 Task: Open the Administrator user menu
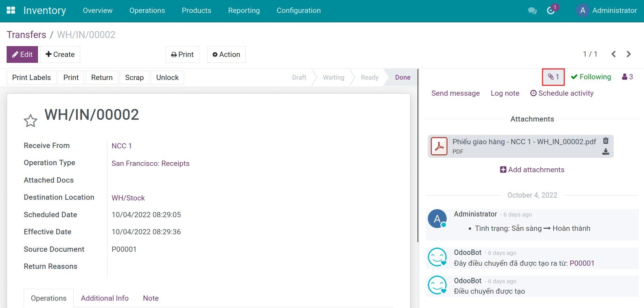[607, 10]
